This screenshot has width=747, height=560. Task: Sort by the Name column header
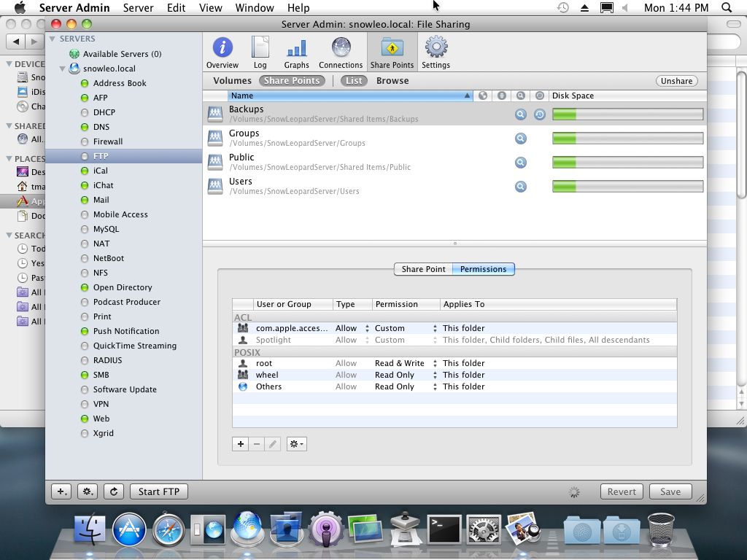tap(350, 96)
